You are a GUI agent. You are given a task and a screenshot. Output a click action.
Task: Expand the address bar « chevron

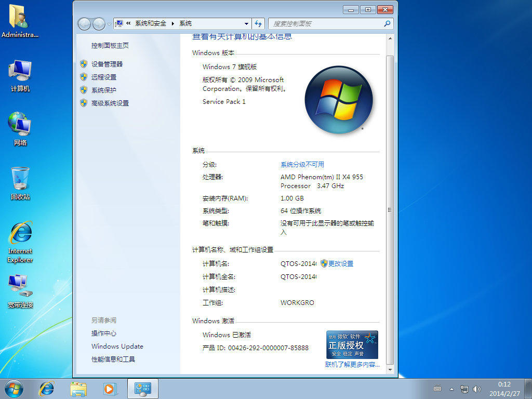129,23
